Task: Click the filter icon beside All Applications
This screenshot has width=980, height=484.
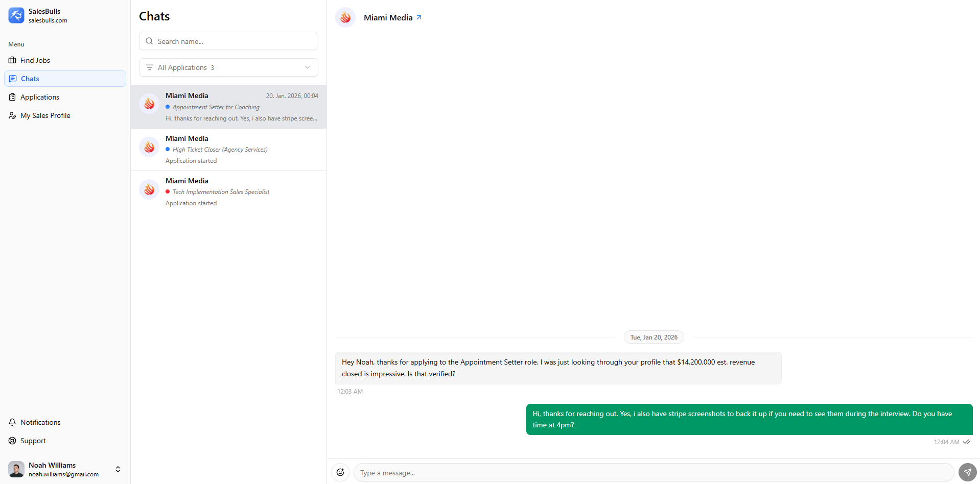Action: (x=149, y=67)
